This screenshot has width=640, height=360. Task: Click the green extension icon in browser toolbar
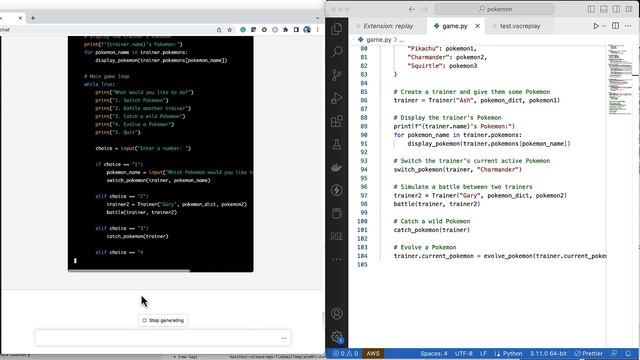(x=243, y=29)
